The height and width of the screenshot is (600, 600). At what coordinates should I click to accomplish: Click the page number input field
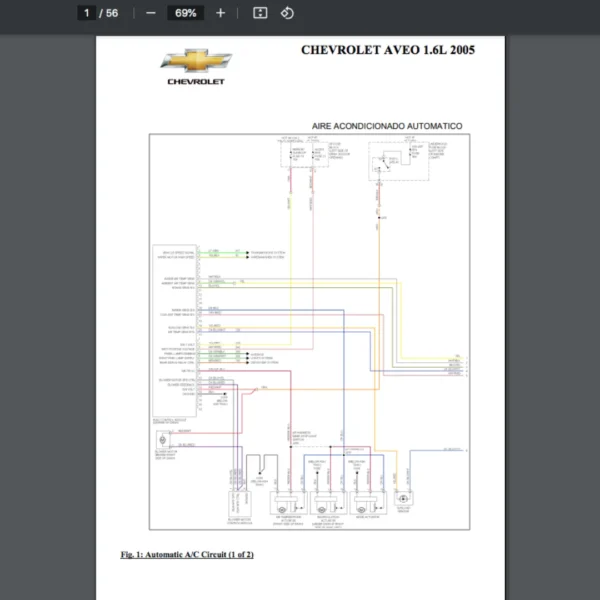pos(87,13)
